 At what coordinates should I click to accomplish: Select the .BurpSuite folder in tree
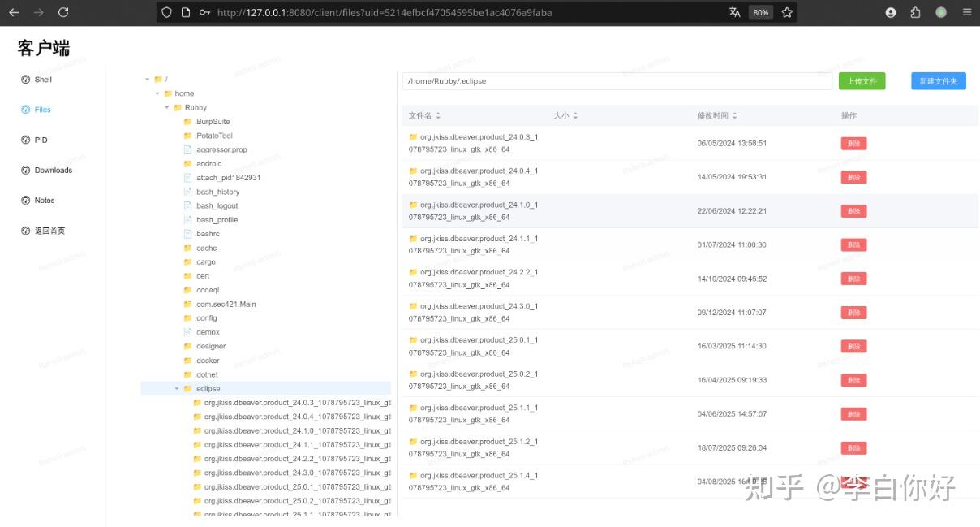pos(213,122)
